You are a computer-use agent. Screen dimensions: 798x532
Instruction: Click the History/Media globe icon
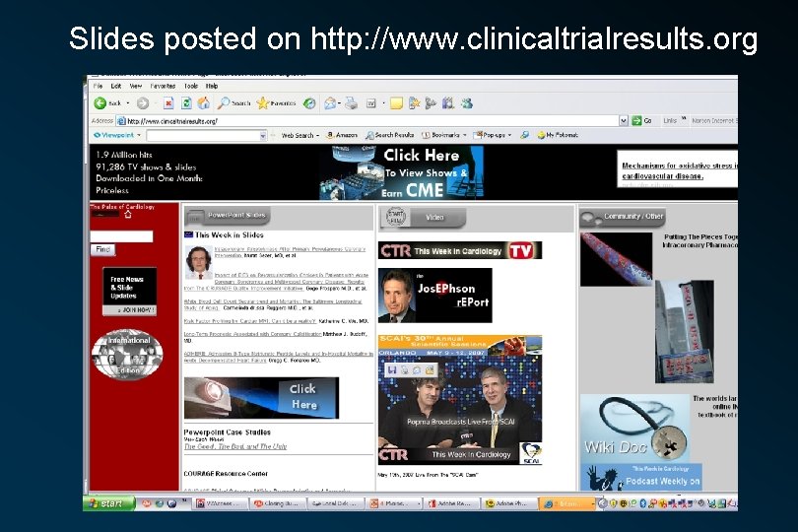click(309, 103)
